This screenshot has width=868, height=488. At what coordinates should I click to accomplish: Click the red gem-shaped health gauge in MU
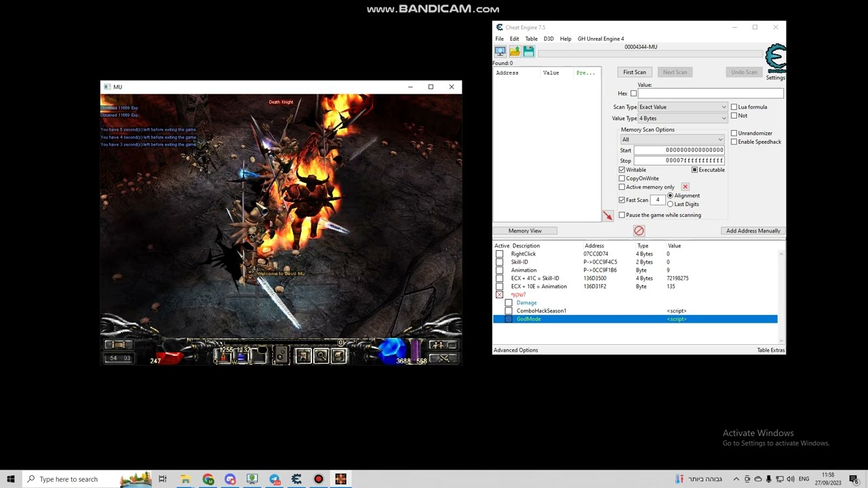(x=170, y=357)
